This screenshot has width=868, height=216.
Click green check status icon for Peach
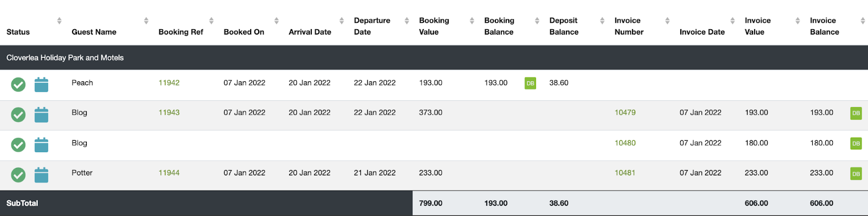click(18, 84)
